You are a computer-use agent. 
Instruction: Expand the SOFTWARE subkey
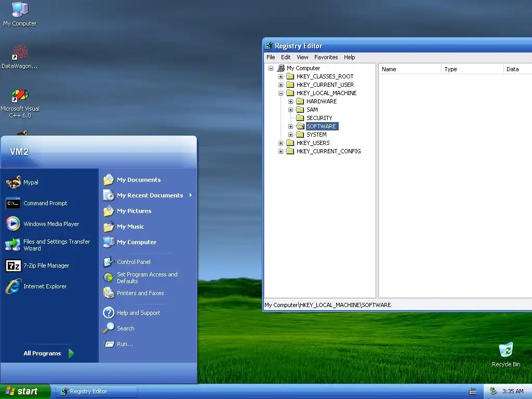pos(290,126)
